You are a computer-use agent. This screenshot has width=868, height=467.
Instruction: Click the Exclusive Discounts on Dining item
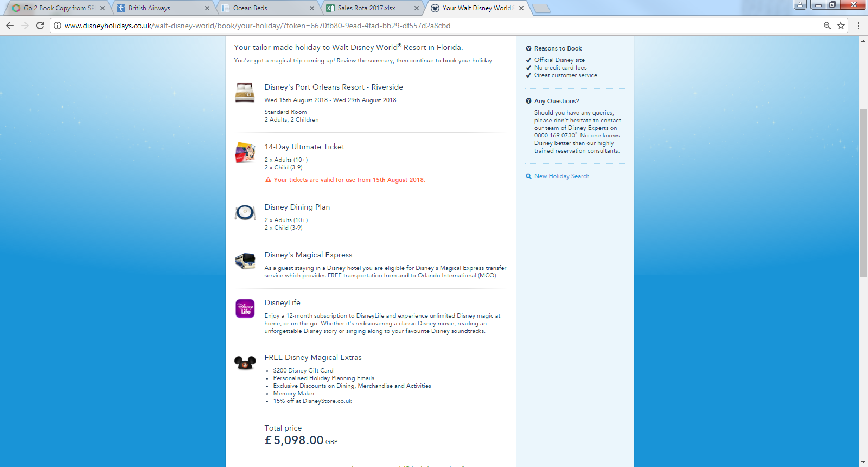(352, 386)
